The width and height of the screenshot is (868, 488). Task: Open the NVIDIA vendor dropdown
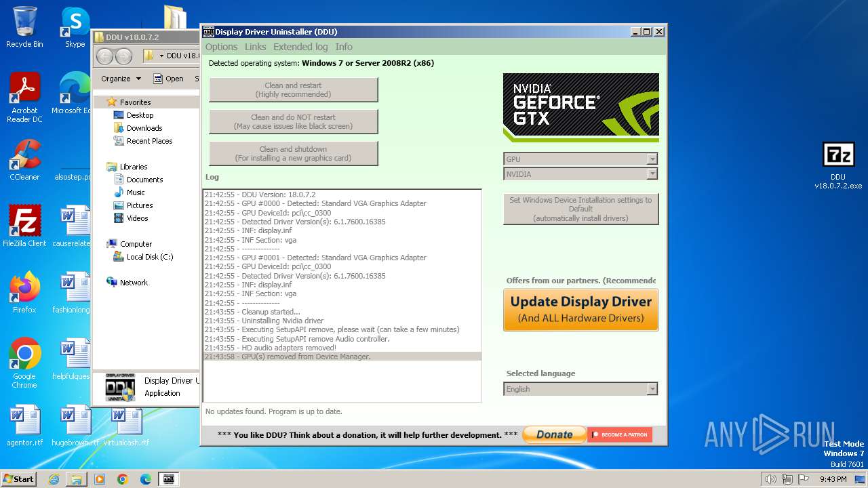point(580,174)
